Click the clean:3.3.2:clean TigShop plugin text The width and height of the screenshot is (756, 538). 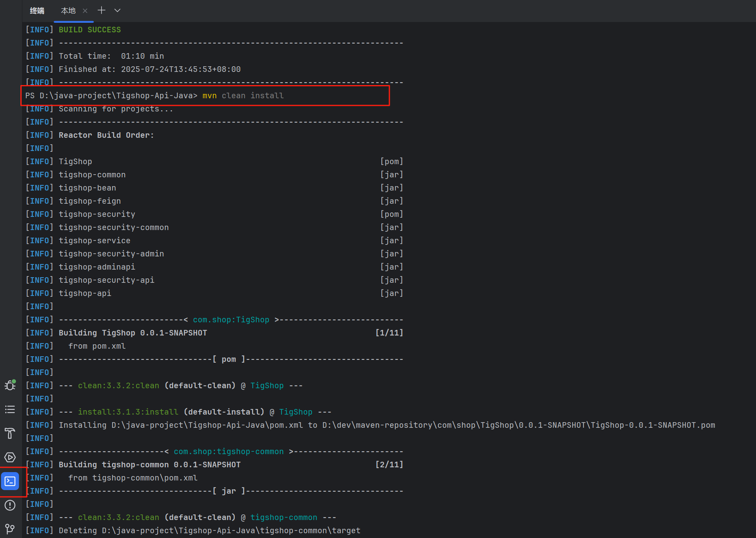coord(119,385)
